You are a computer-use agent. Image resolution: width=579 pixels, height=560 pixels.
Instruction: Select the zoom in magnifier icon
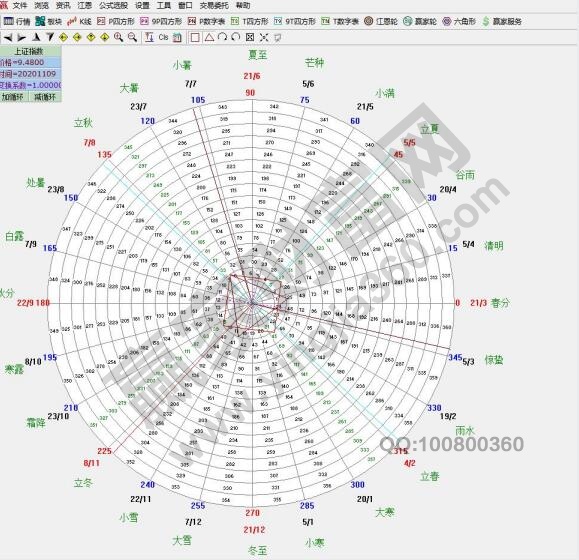[x=119, y=37]
